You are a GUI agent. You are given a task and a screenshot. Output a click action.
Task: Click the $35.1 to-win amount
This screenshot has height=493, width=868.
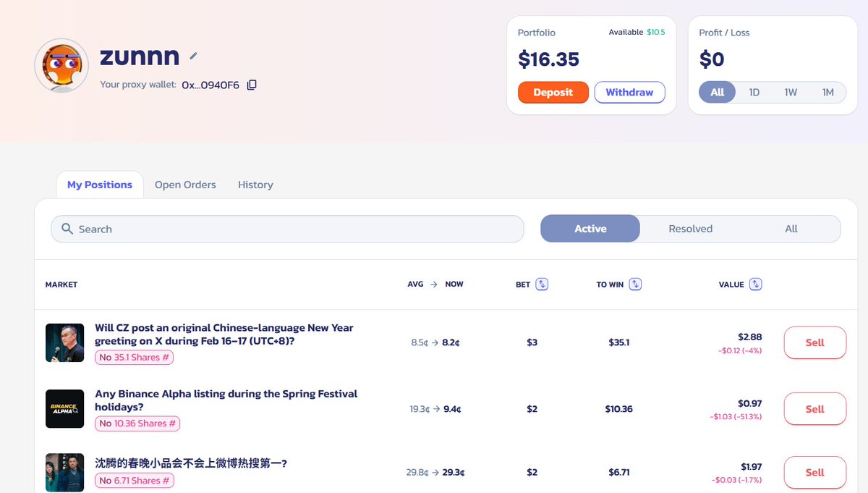click(619, 342)
